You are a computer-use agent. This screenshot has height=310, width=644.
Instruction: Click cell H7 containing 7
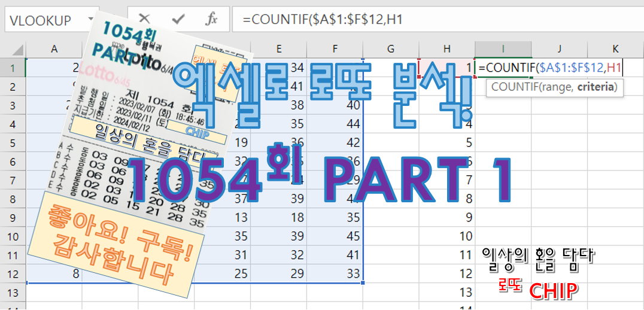447,180
